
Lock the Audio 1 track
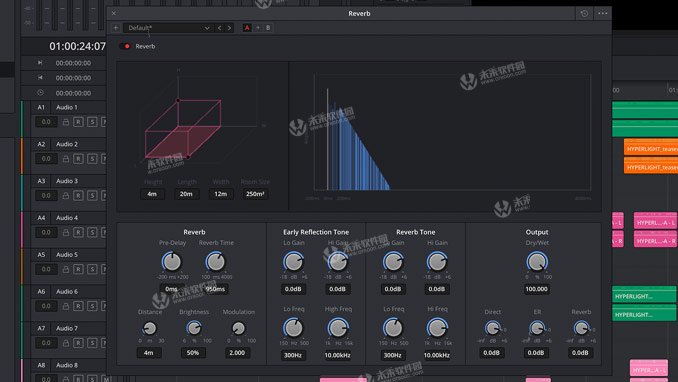[66, 122]
